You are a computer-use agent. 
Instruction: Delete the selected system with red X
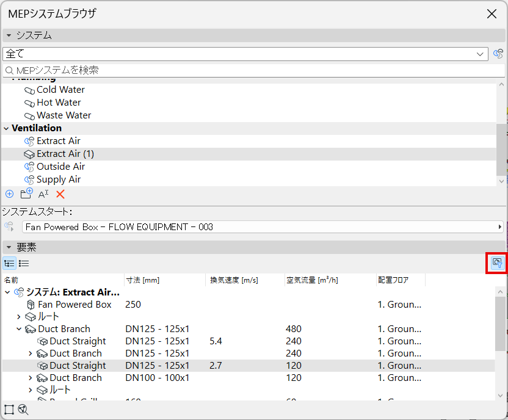coord(60,194)
